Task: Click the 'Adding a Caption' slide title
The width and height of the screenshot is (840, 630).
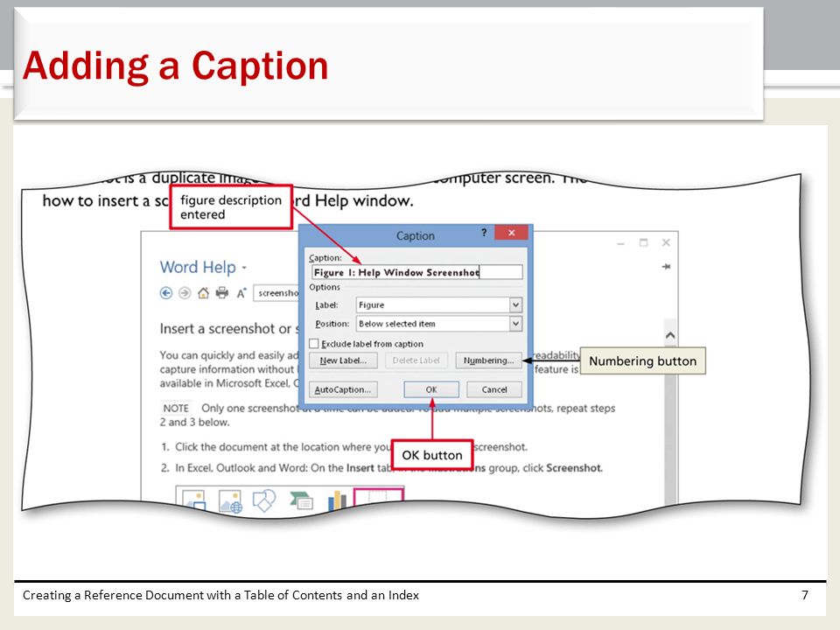Action: click(175, 66)
